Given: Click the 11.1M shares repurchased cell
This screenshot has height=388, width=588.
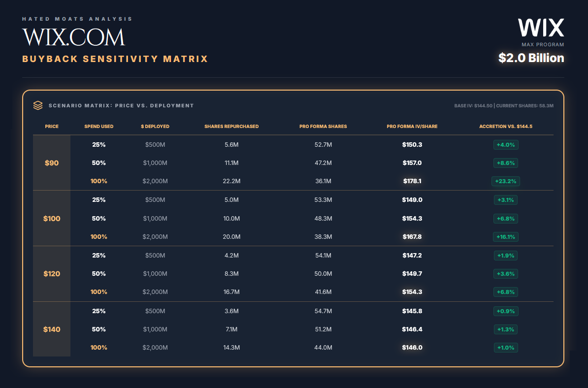Looking at the screenshot, I should pyautogui.click(x=231, y=162).
